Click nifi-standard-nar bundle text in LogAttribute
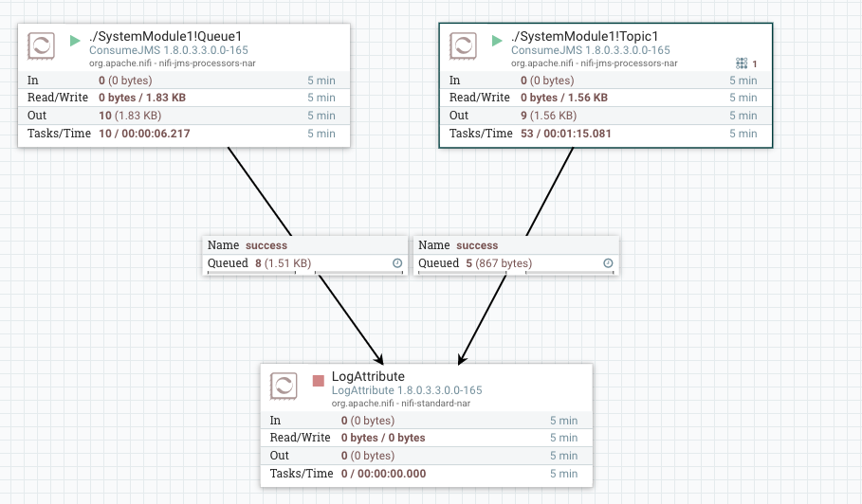Screen dimensions: 862x504 pyautogui.click(x=436, y=404)
